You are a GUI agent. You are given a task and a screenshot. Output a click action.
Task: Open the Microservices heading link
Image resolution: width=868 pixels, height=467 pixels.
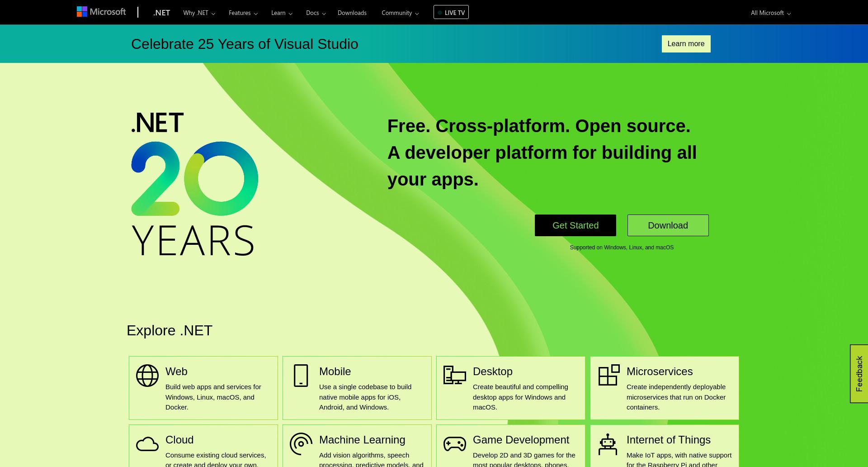[660, 372]
